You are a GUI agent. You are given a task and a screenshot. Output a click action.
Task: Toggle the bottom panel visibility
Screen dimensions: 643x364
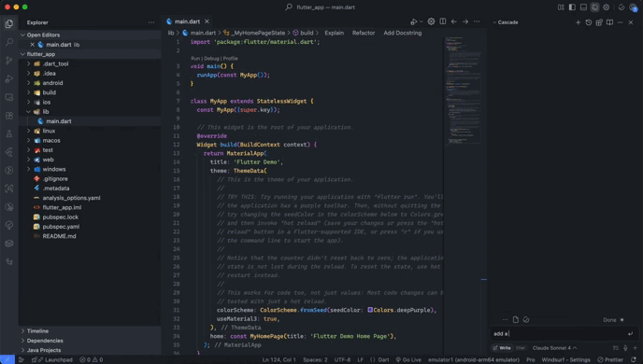(x=583, y=7)
